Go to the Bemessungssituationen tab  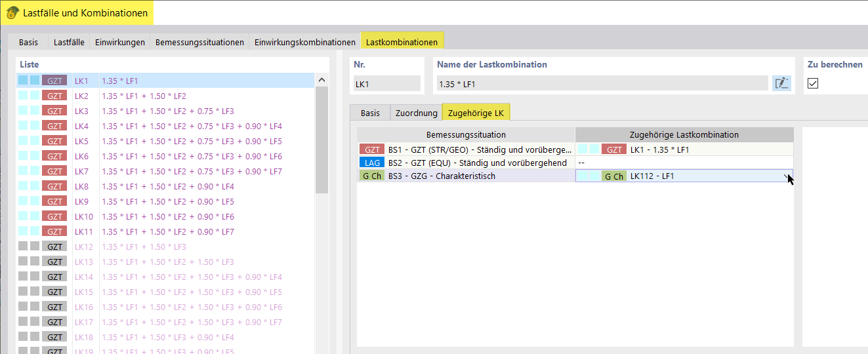(199, 42)
